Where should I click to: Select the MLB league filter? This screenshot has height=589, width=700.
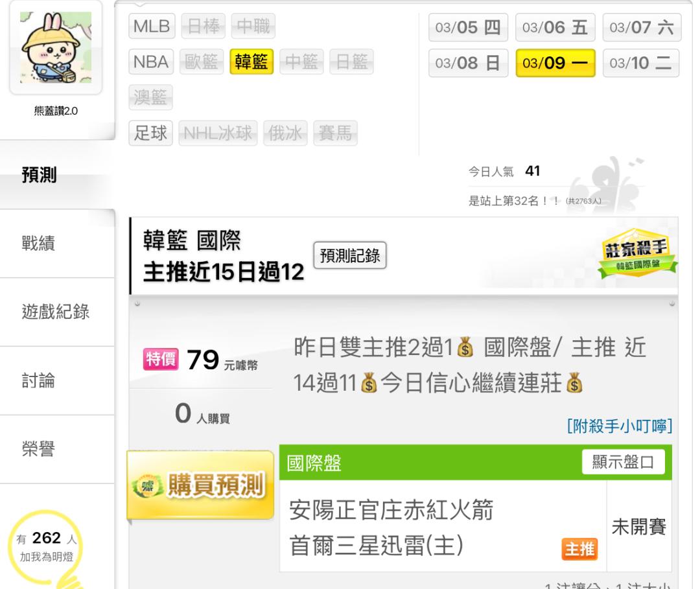point(152,26)
